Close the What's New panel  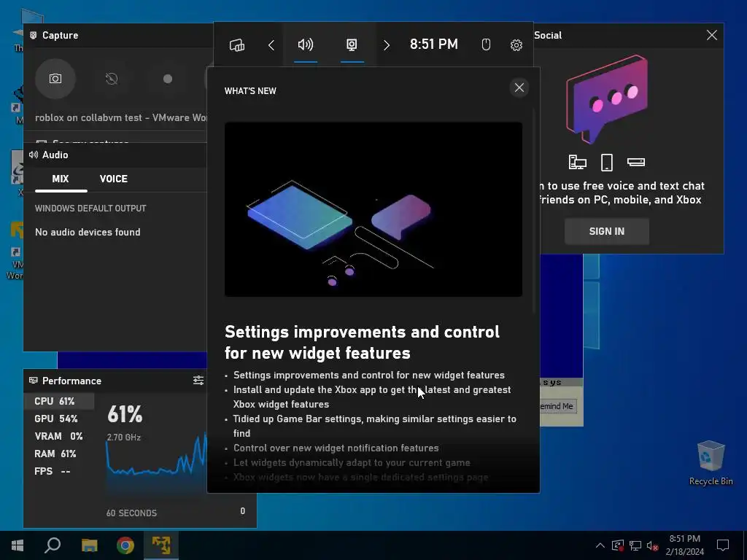(x=519, y=87)
